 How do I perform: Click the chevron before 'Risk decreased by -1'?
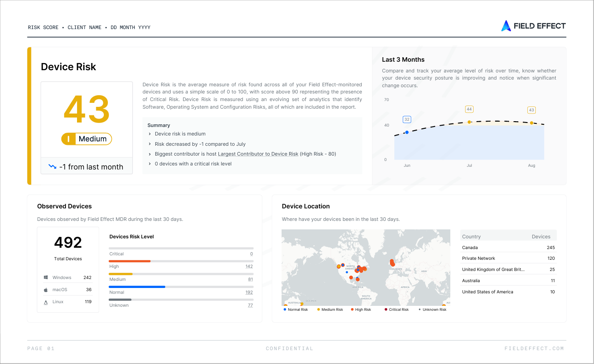pos(150,144)
